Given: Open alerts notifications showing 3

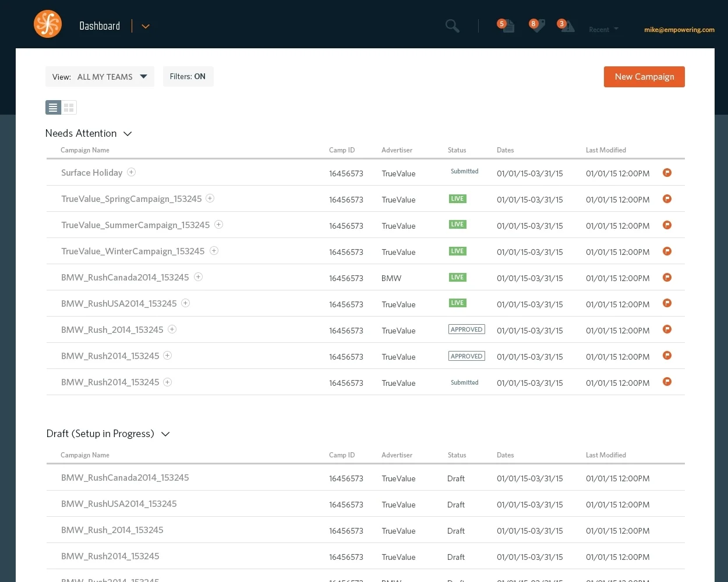Looking at the screenshot, I should pos(566,27).
